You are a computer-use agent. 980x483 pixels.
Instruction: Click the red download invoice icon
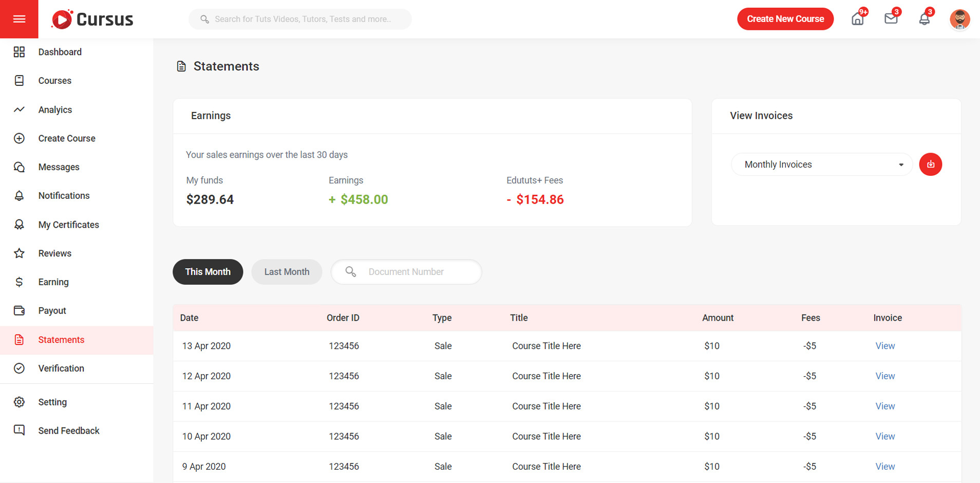click(930, 164)
